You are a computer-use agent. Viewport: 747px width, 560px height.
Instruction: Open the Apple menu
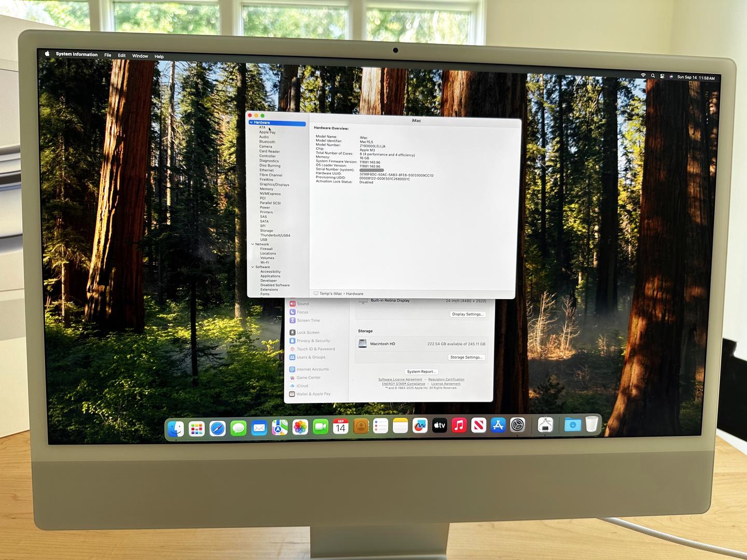coord(47,53)
